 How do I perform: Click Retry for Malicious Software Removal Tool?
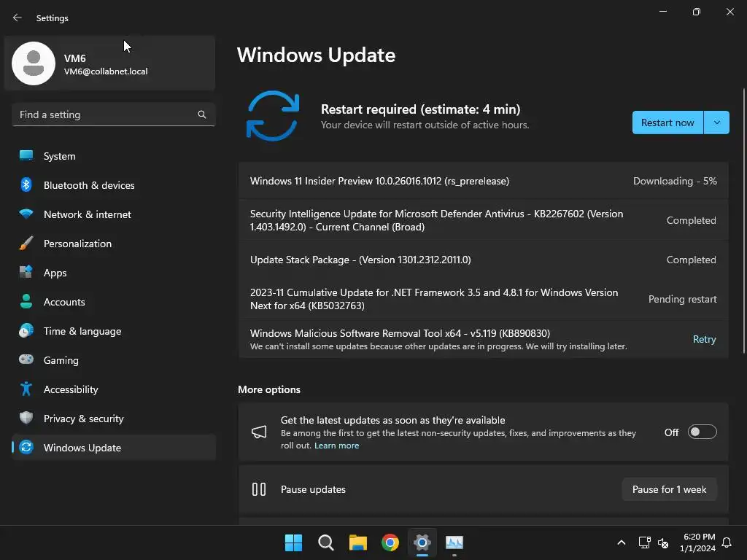(x=704, y=339)
